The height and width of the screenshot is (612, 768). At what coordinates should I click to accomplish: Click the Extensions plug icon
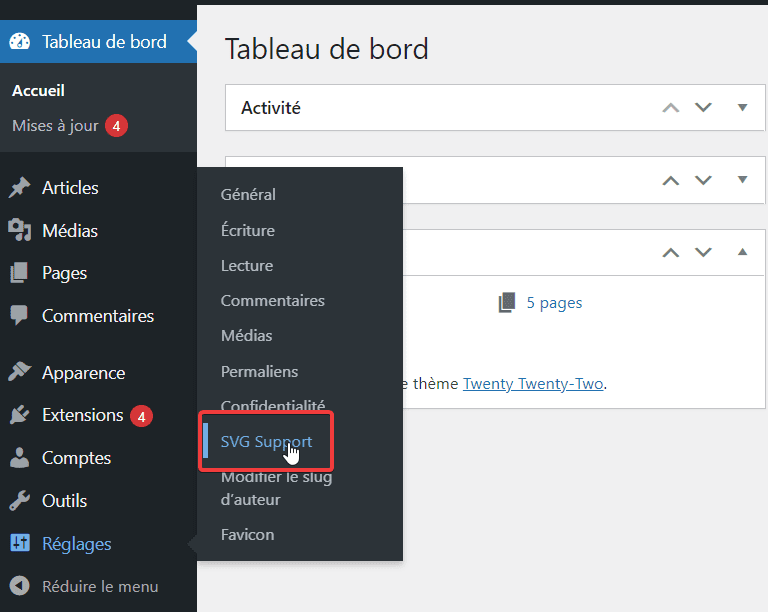[x=20, y=415]
